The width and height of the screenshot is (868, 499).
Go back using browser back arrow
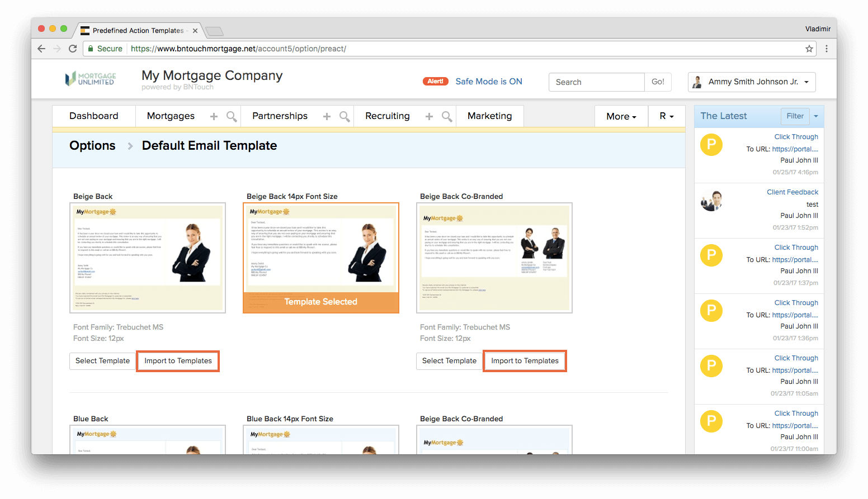[41, 49]
